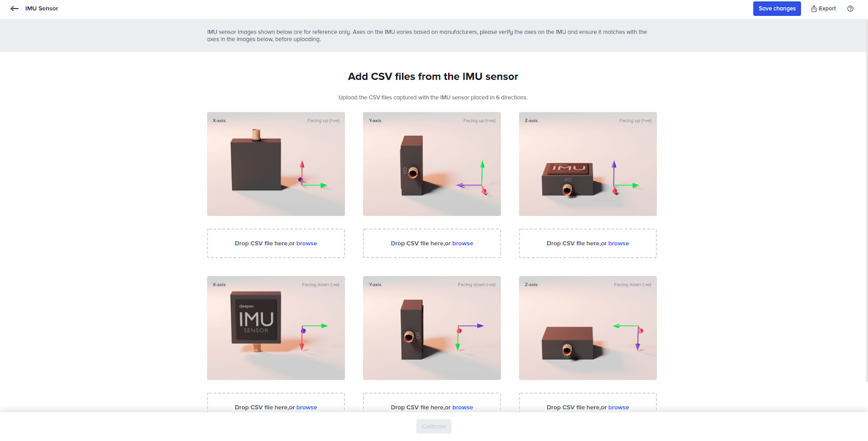Browse CSV for X-axis facing down

pos(307,407)
